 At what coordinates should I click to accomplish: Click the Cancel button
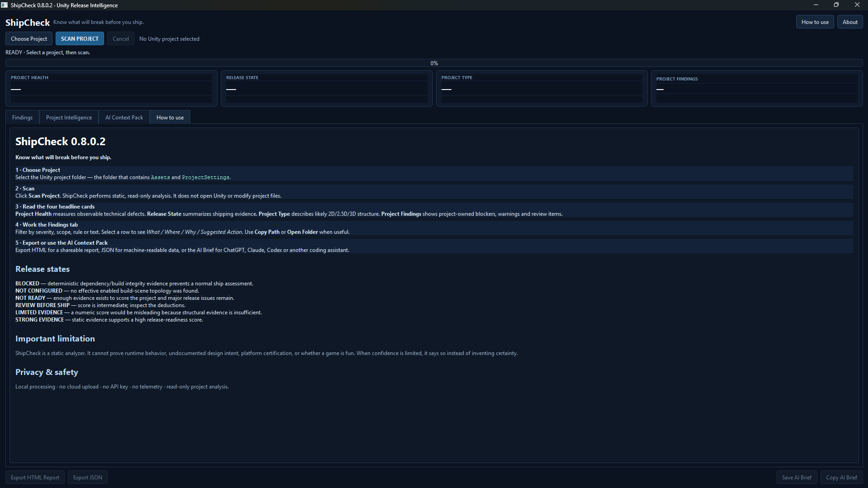pyautogui.click(x=121, y=39)
